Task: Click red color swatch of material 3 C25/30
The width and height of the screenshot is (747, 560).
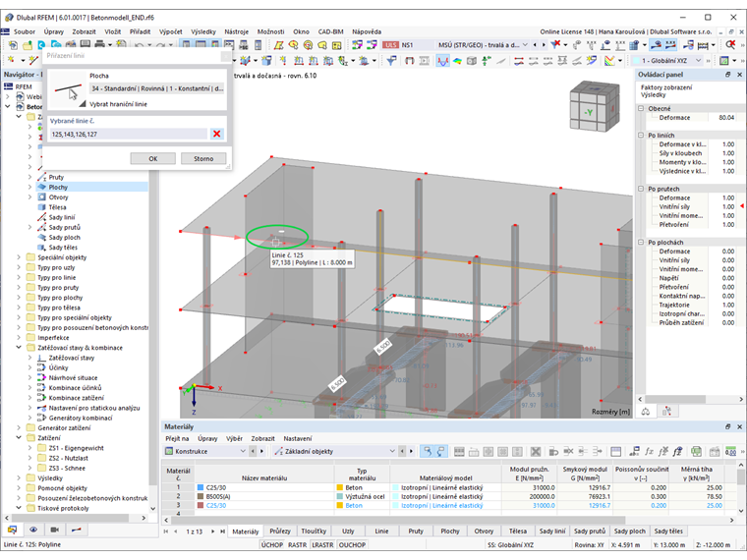Action: pos(201,506)
